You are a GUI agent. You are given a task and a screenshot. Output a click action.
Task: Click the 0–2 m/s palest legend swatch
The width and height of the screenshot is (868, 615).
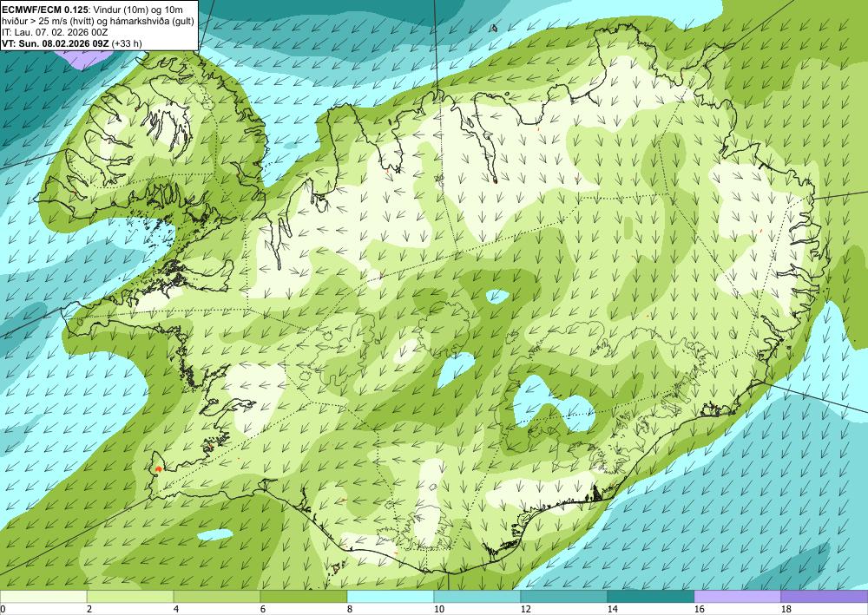[43, 597]
